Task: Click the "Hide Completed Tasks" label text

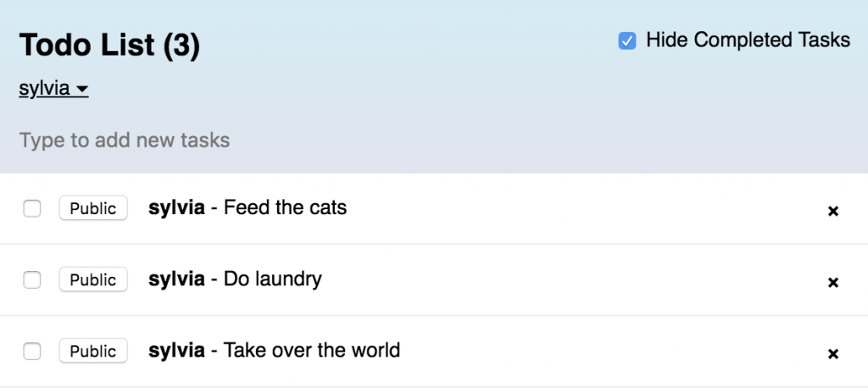Action: [x=748, y=40]
